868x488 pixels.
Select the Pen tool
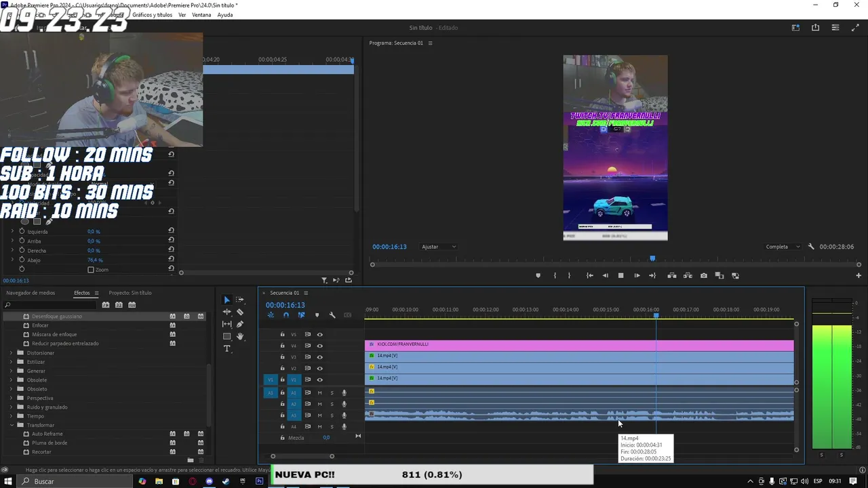(x=240, y=324)
